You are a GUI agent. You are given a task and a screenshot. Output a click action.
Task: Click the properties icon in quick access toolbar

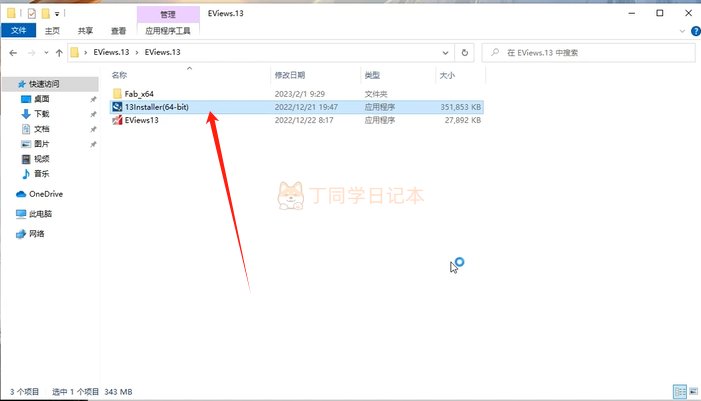tap(30, 15)
